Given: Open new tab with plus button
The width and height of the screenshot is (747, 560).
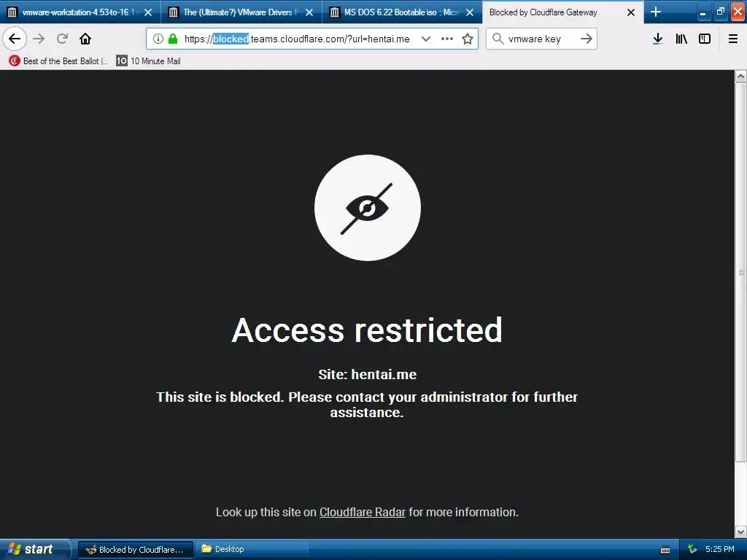Looking at the screenshot, I should coord(656,12).
